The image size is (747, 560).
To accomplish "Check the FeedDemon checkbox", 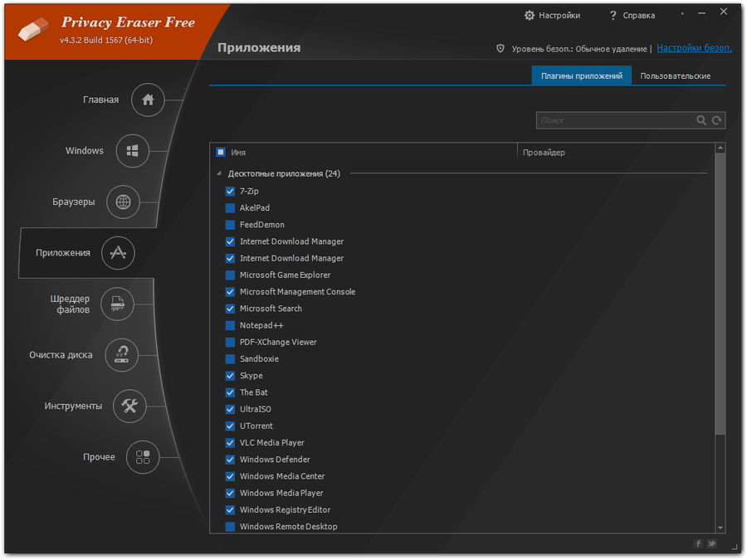I will [x=230, y=225].
